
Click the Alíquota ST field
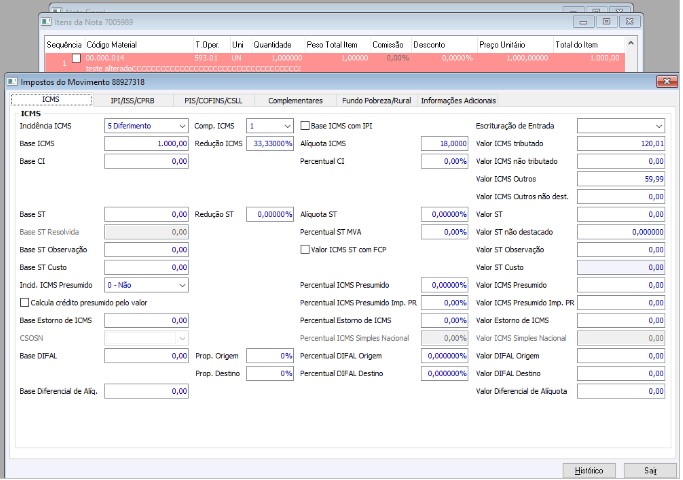(x=445, y=214)
